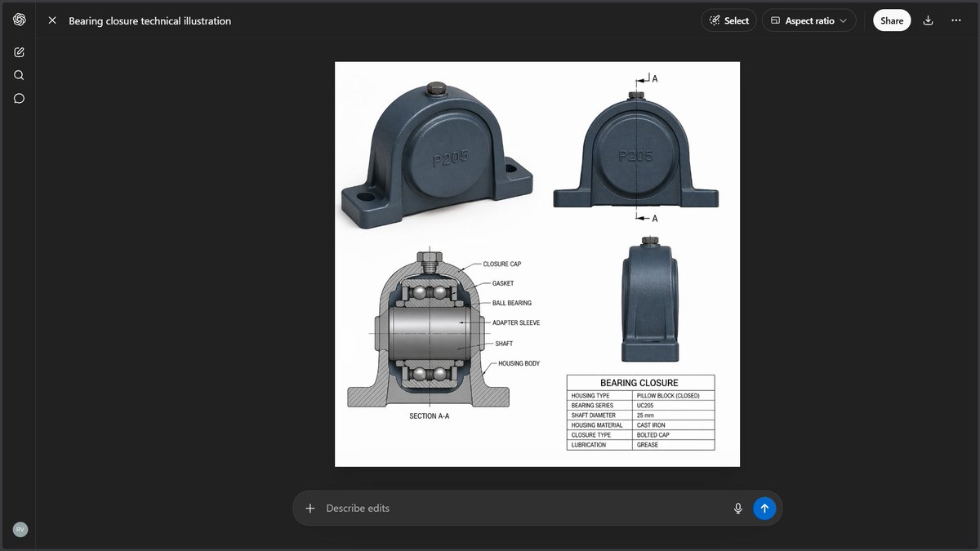Click the Share button
The width and height of the screenshot is (980, 551).
click(892, 20)
